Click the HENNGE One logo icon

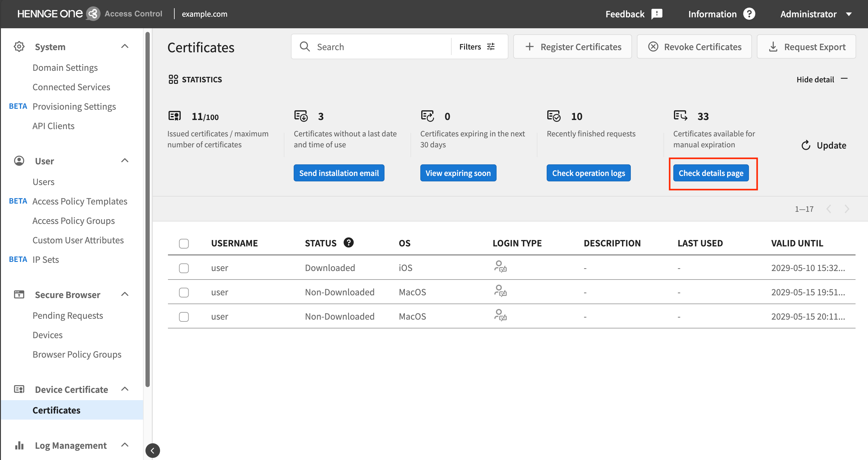[x=93, y=14]
